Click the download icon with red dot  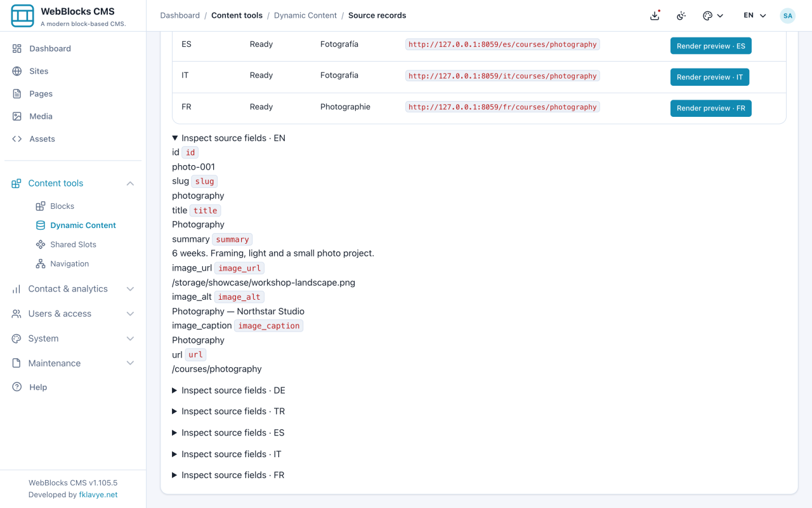655,15
